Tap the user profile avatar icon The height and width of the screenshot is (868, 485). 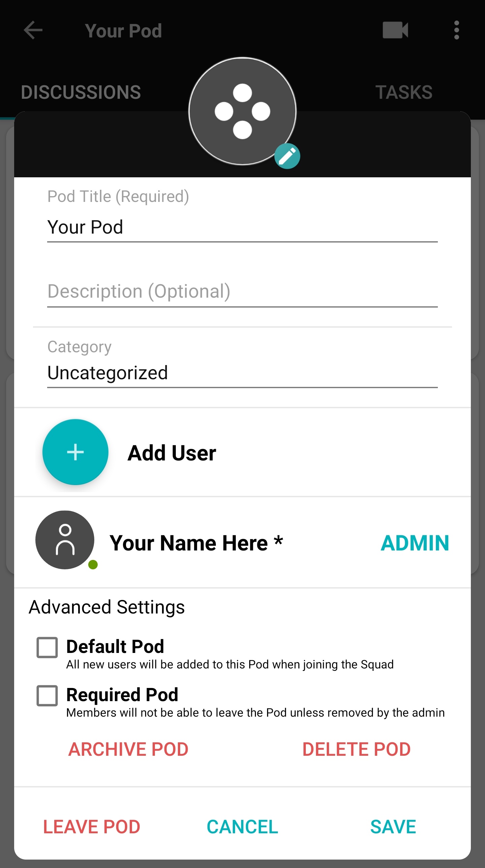coord(65,540)
